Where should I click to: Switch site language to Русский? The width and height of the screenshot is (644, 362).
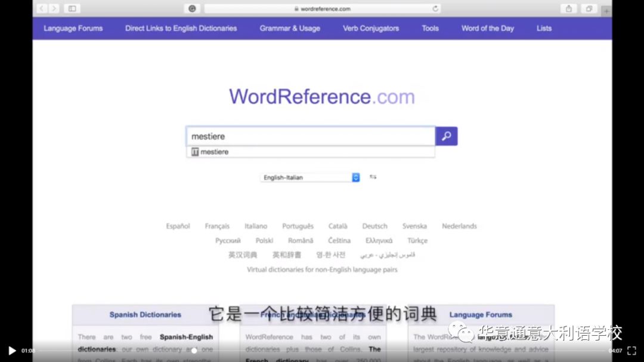click(228, 240)
